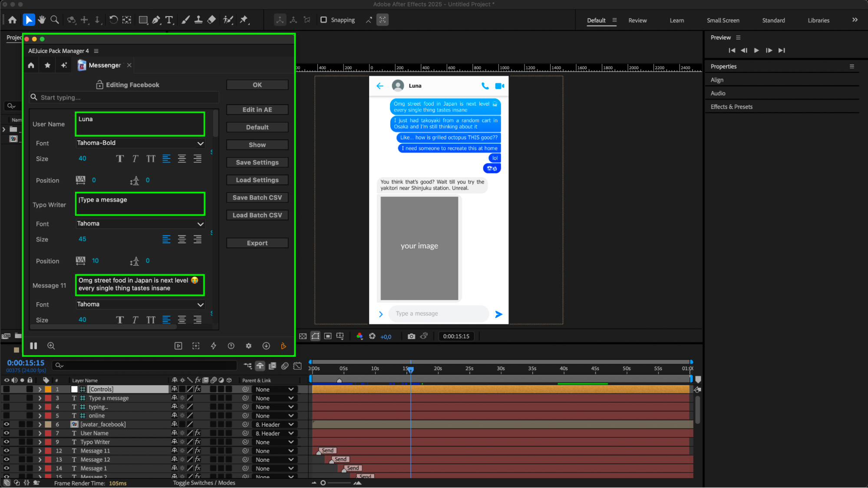Enable the Snapping checkbox
The width and height of the screenshot is (868, 488).
click(x=323, y=20)
